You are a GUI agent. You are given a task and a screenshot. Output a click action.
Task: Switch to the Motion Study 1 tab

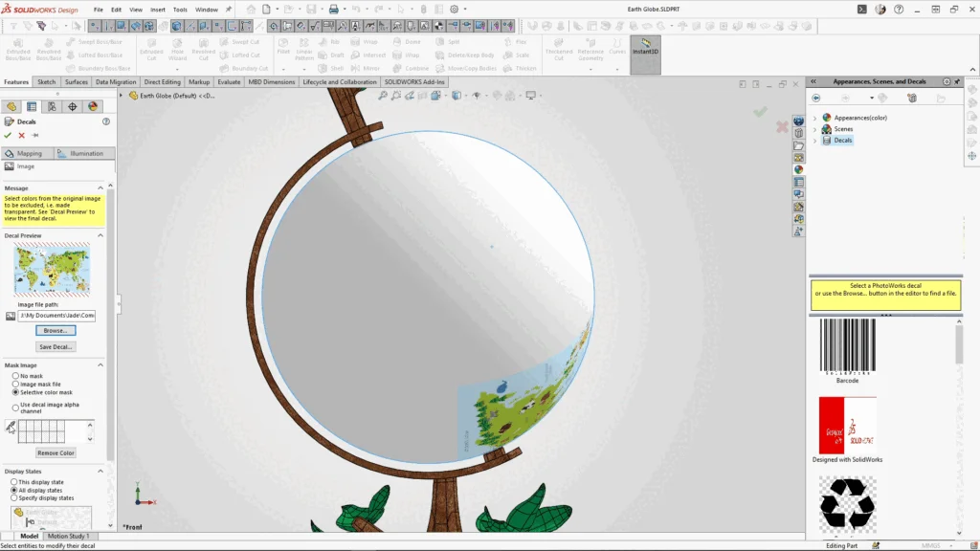point(68,536)
